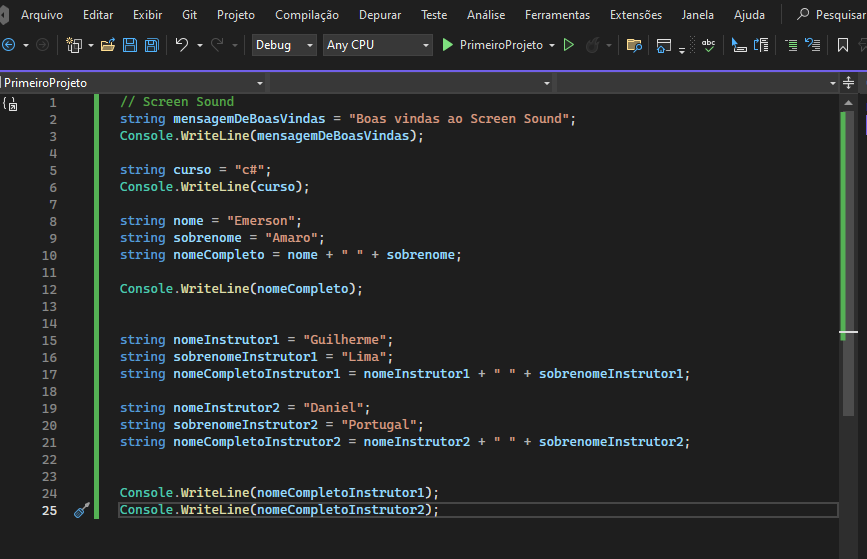Expand the undo history dropdown arrow

point(200,45)
